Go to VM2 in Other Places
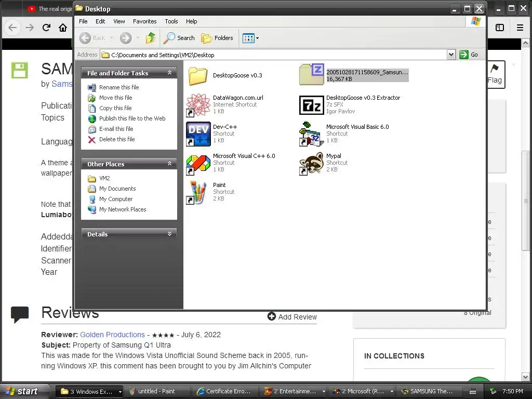 tap(104, 178)
